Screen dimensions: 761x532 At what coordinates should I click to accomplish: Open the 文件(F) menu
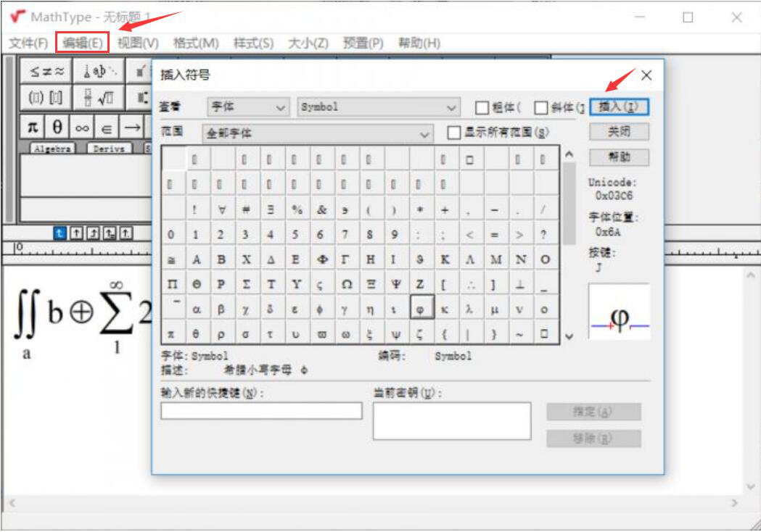coord(28,43)
